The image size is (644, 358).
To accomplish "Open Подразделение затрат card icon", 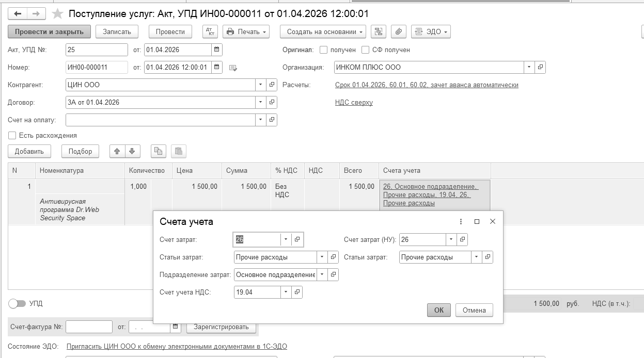I will (x=333, y=274).
